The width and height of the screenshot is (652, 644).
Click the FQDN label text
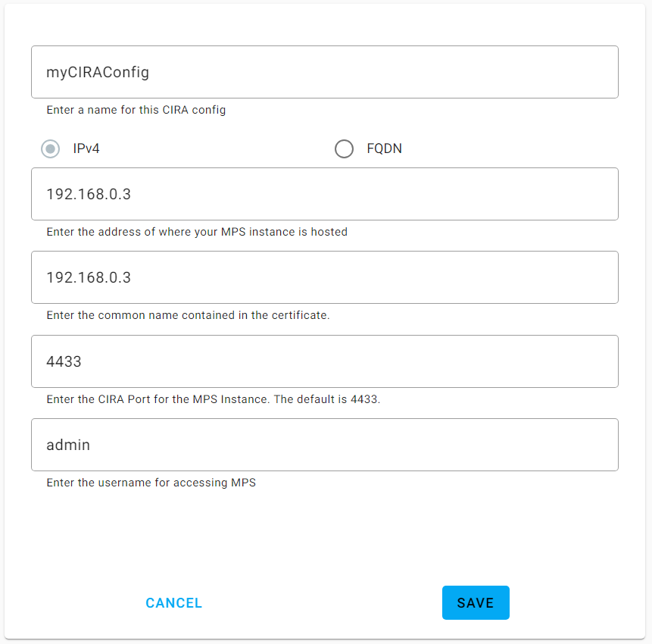[384, 148]
